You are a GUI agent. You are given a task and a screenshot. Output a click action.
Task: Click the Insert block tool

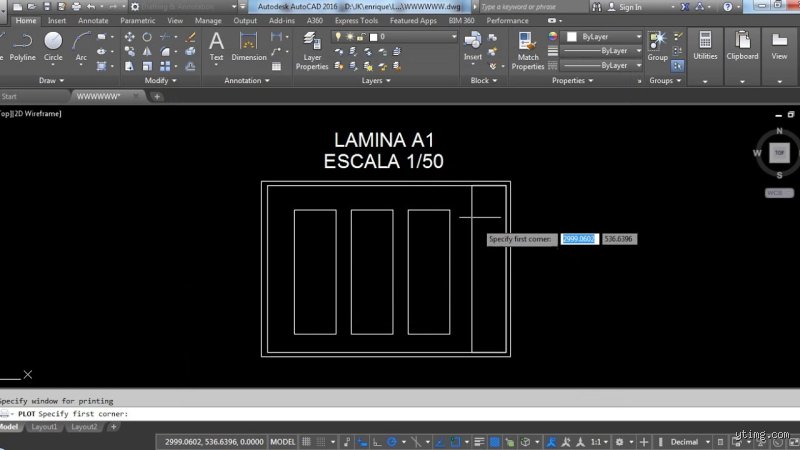coord(472,47)
